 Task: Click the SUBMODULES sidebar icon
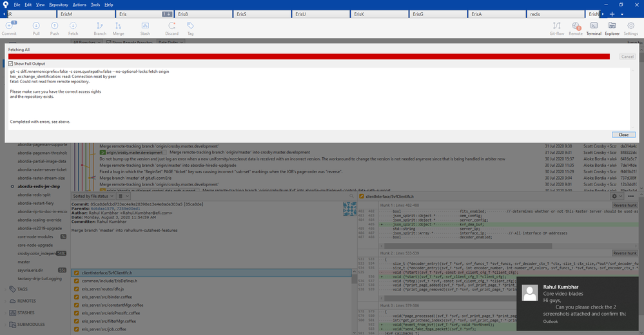(x=12, y=324)
